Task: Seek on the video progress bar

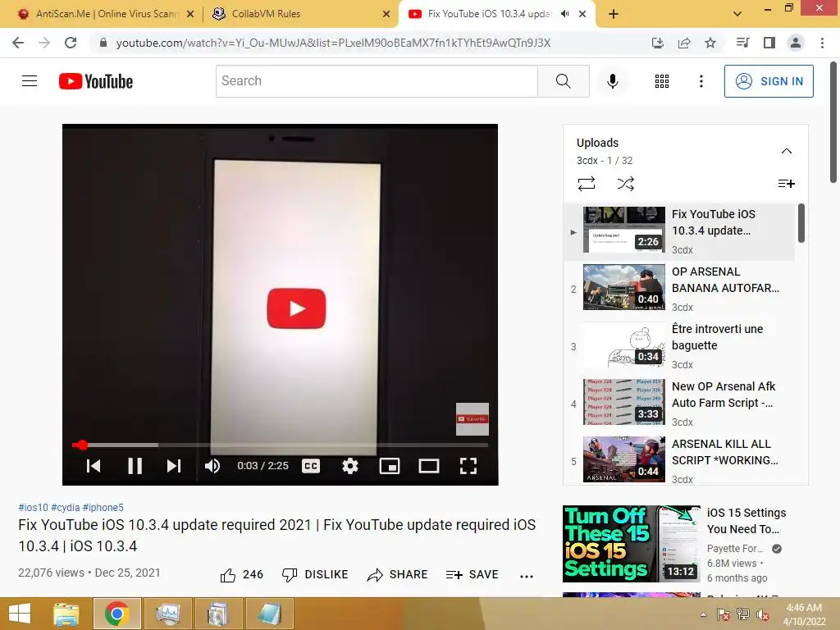Action: point(281,445)
